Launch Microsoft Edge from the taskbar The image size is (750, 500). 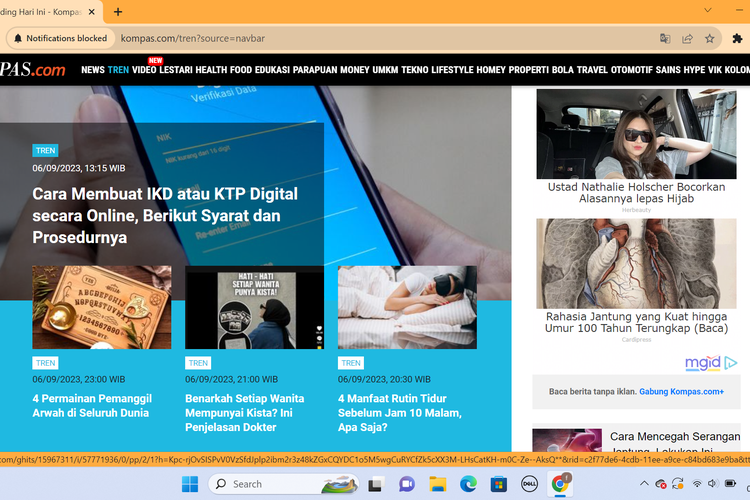(470, 484)
